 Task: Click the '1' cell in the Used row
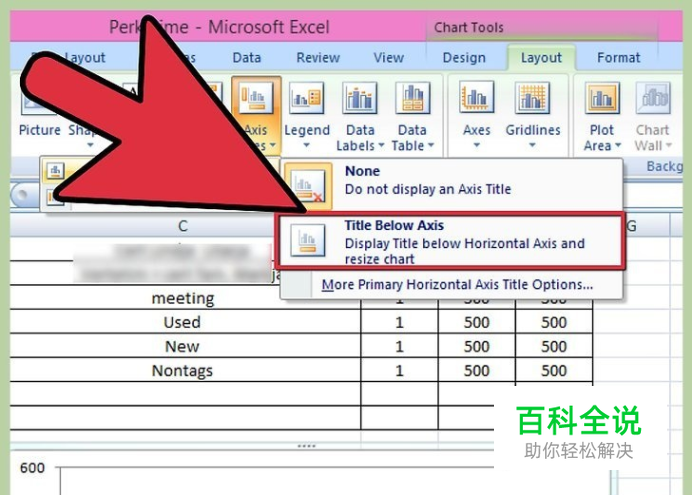click(399, 322)
